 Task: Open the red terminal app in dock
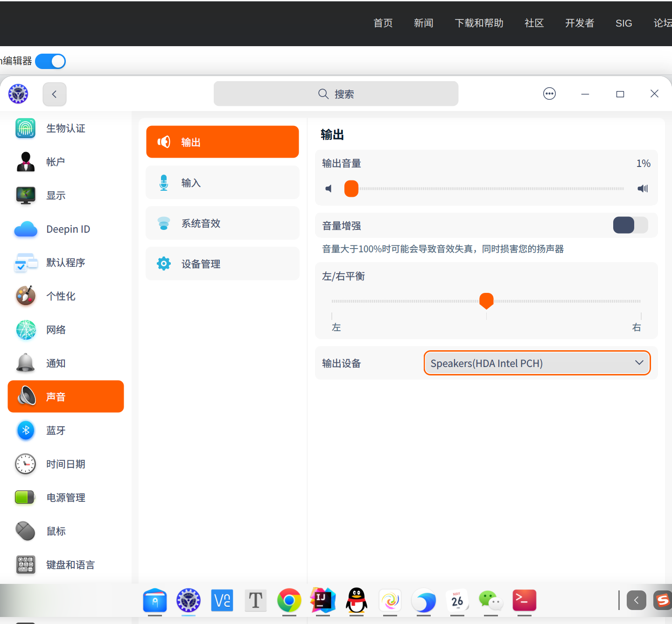[x=525, y=600]
